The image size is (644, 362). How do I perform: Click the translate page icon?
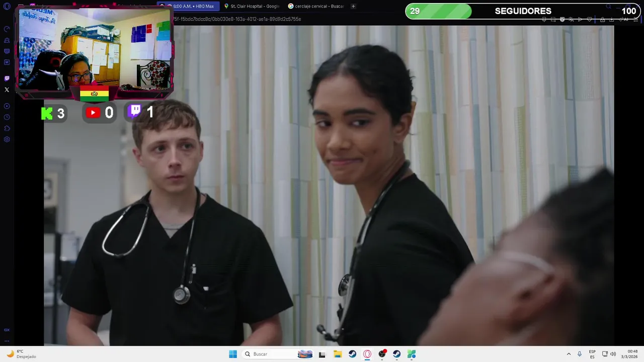coord(572,19)
